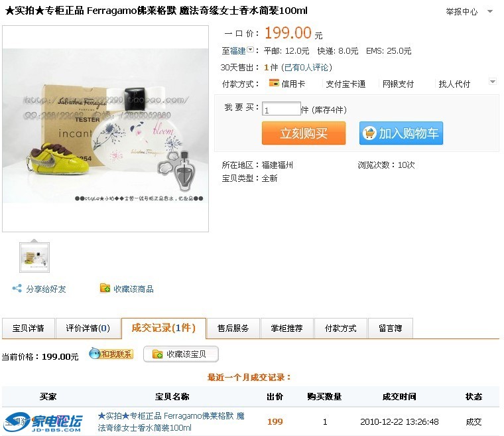Click the JD-BBS forum logo

(x=42, y=422)
